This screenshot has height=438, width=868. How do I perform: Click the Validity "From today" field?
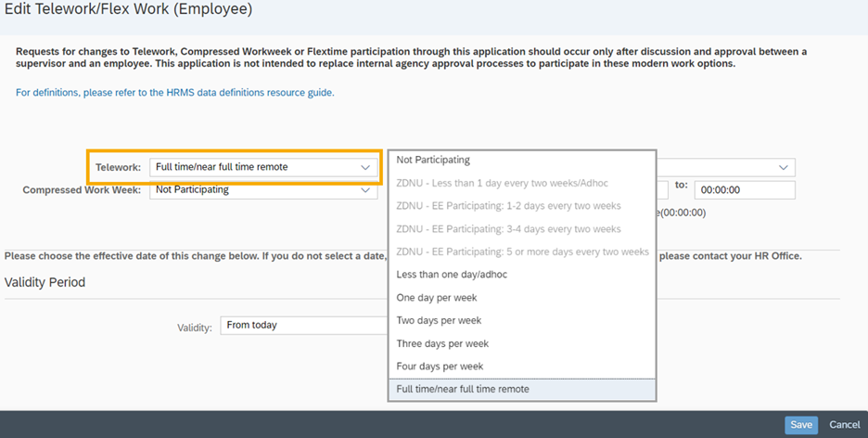(x=302, y=326)
